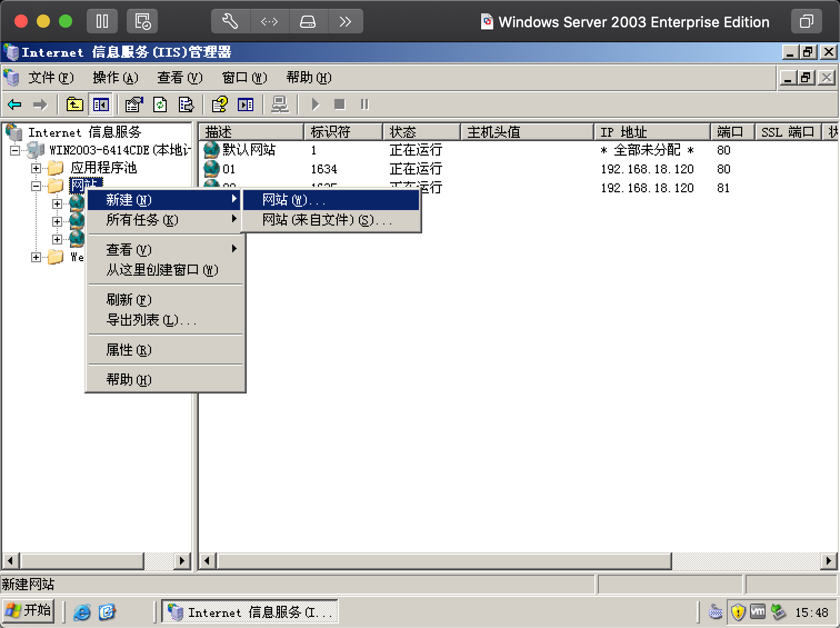Stop the site with the square stop icon
840x628 pixels.
point(339,104)
